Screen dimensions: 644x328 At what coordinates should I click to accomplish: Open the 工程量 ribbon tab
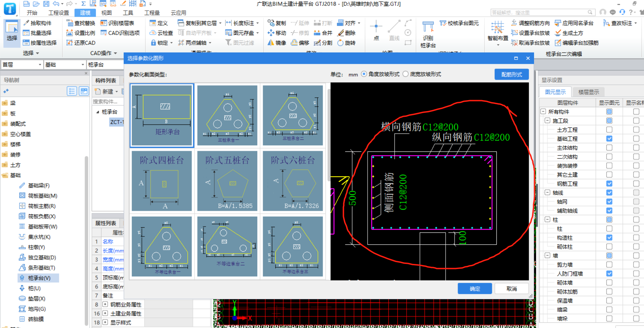tap(152, 13)
